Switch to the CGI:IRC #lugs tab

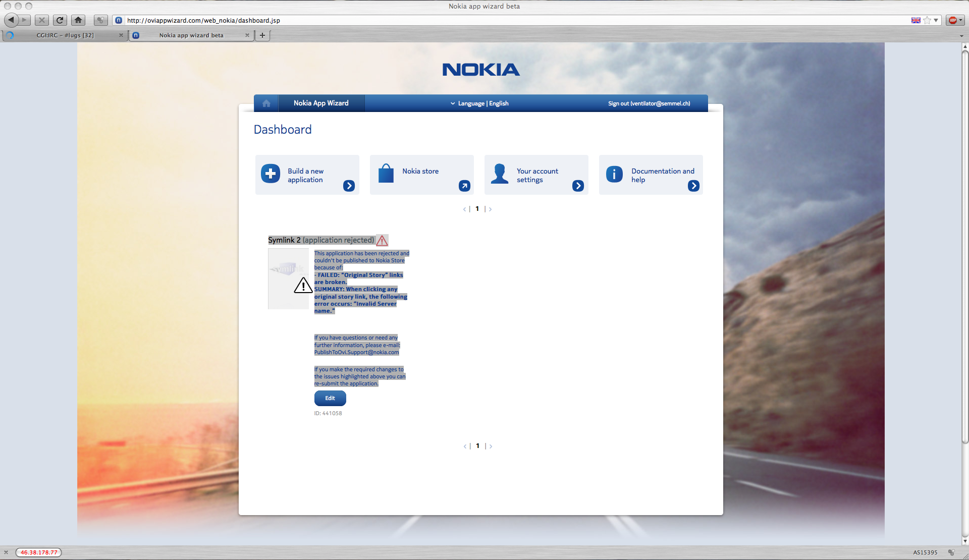[x=65, y=35]
